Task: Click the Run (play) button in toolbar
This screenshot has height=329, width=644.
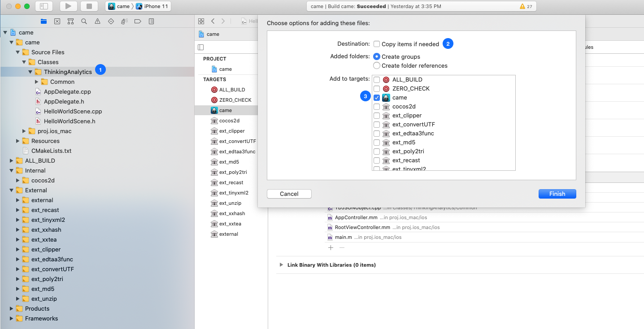Action: (x=68, y=6)
